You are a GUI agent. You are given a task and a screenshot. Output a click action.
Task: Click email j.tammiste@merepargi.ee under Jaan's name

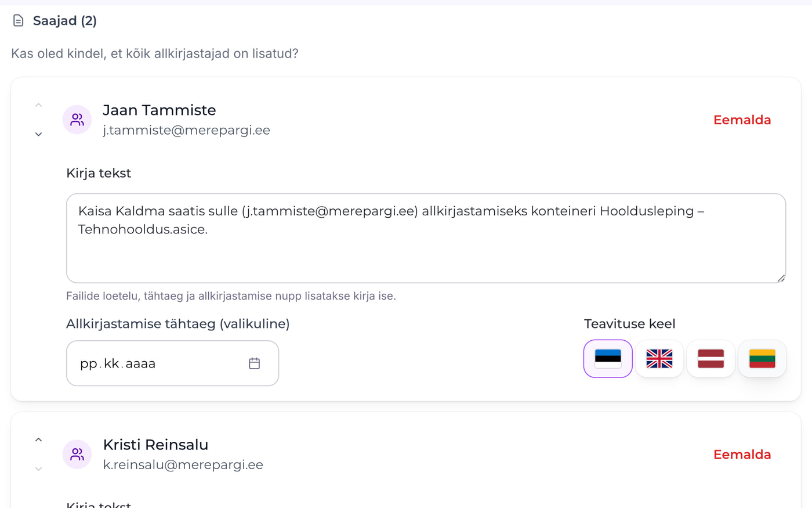187,130
